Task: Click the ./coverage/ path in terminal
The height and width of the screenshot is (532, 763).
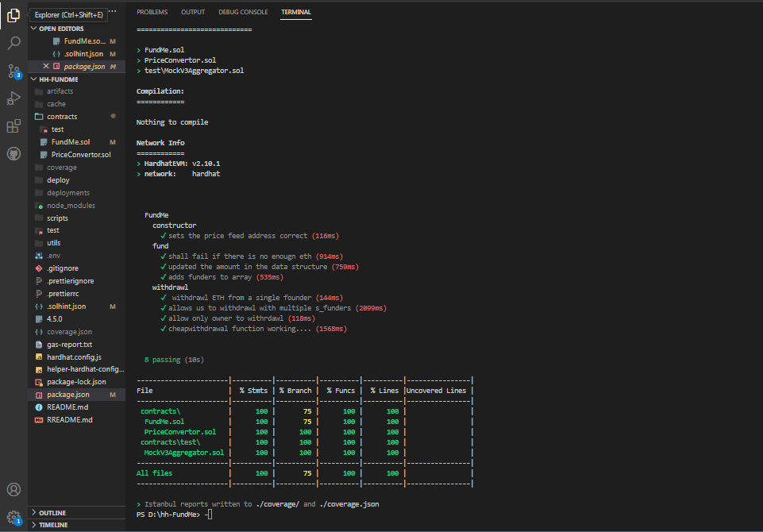Action: [277, 504]
